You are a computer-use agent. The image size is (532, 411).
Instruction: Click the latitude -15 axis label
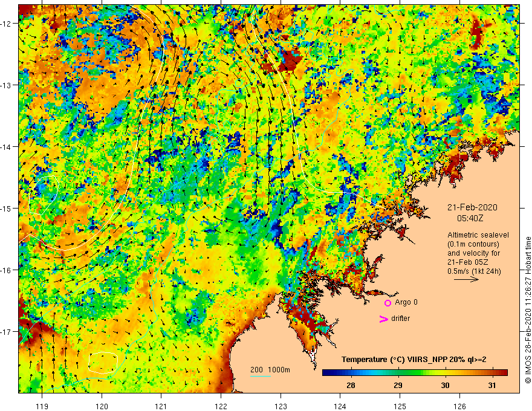pyautogui.click(x=7, y=208)
